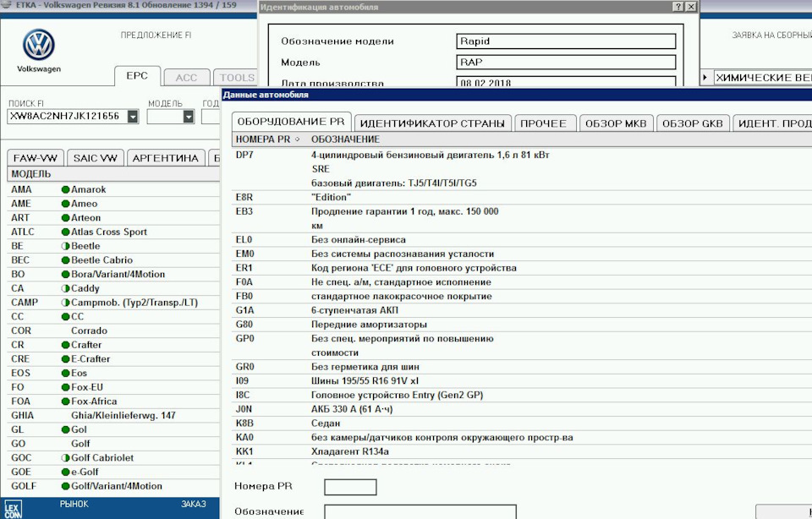Open the ОБЗОР МКВ tab
The height and width of the screenshot is (519, 812).
[x=615, y=123]
